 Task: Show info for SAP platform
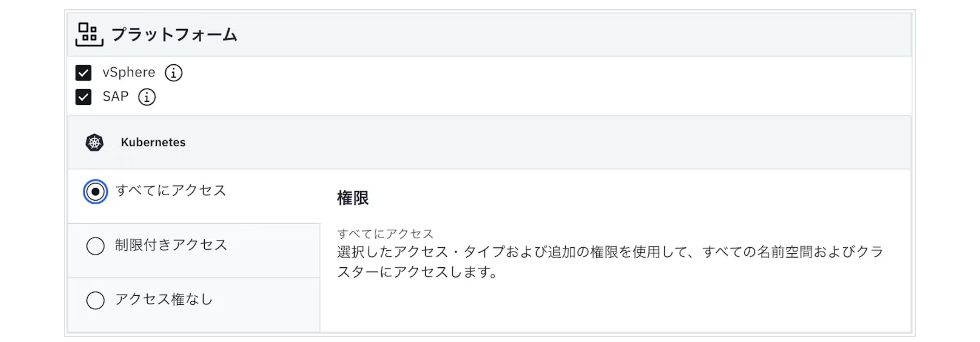147,97
